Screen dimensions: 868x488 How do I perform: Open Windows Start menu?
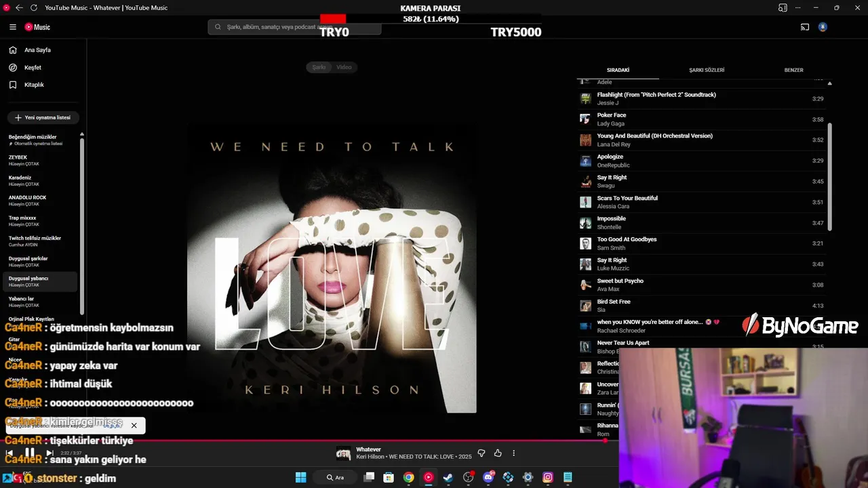pyautogui.click(x=300, y=477)
